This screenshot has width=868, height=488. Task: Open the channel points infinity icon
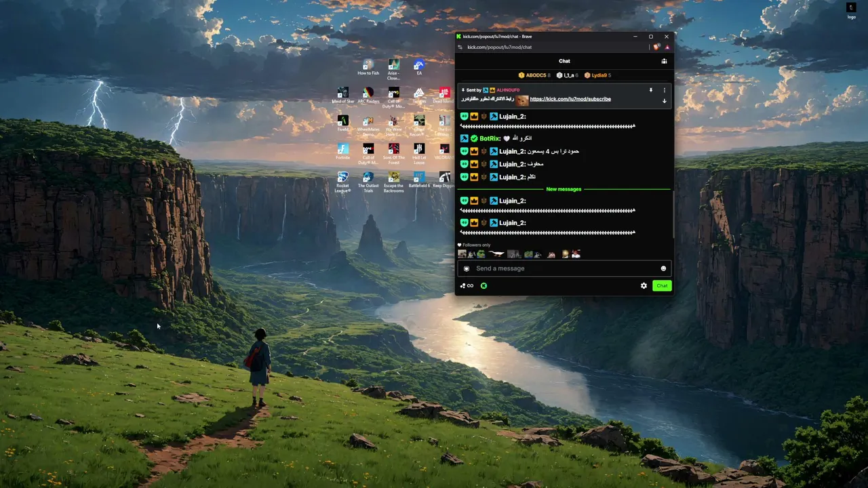click(x=467, y=286)
